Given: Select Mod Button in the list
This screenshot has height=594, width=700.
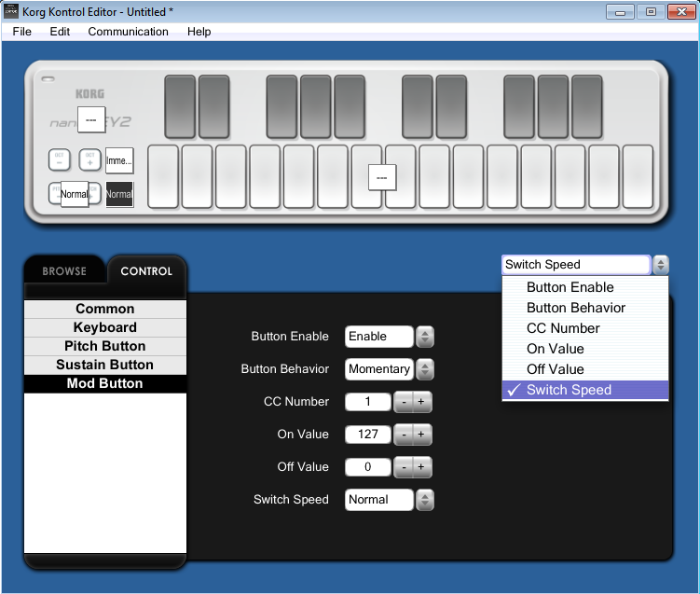Looking at the screenshot, I should tap(105, 383).
